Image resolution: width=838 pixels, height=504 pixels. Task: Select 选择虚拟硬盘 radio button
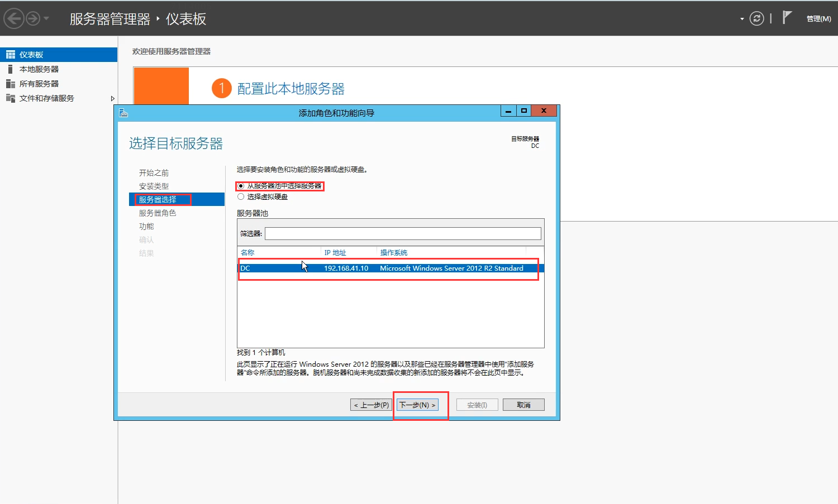click(241, 196)
